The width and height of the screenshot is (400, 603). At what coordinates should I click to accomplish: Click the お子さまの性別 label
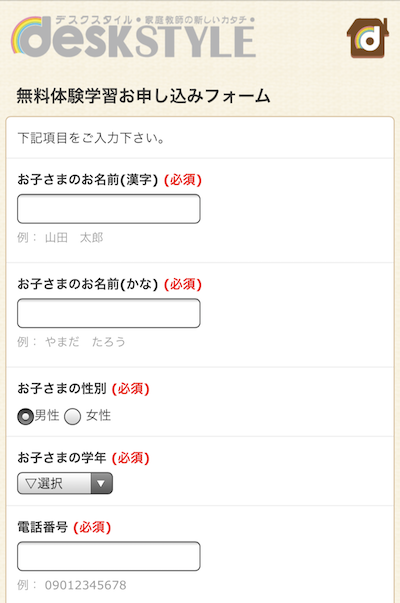click(62, 389)
